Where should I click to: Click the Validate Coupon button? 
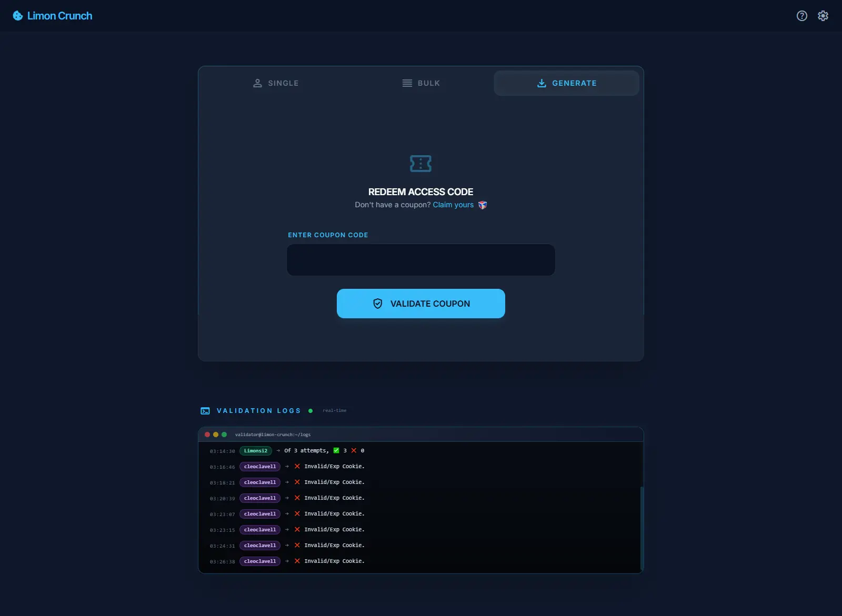tap(421, 304)
